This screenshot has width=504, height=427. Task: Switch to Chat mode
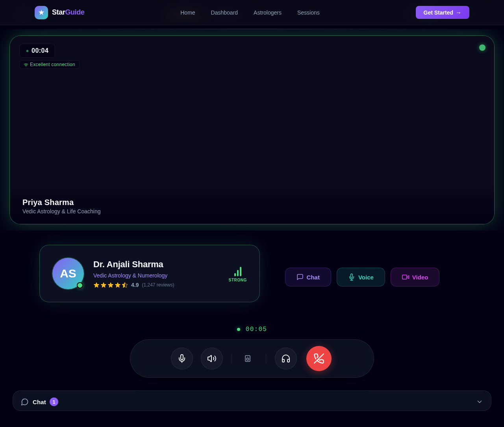[308, 277]
